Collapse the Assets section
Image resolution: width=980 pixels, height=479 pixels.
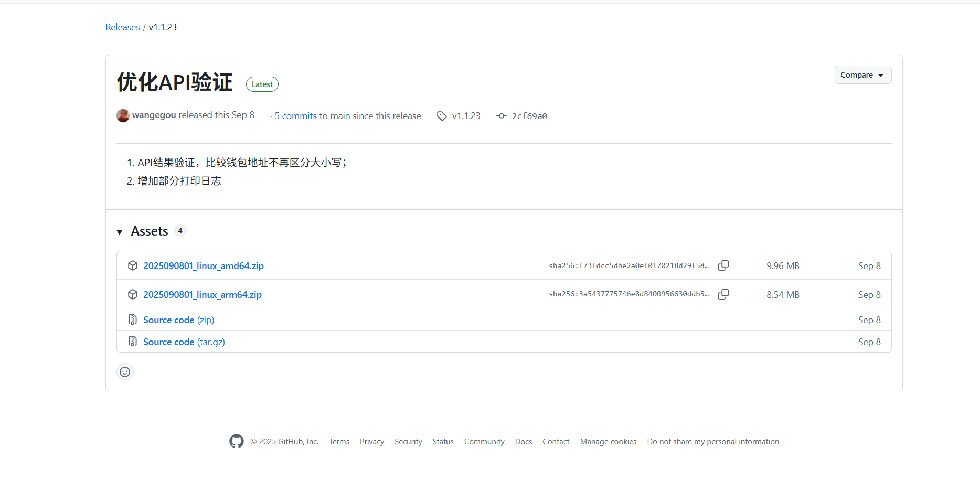click(x=120, y=231)
